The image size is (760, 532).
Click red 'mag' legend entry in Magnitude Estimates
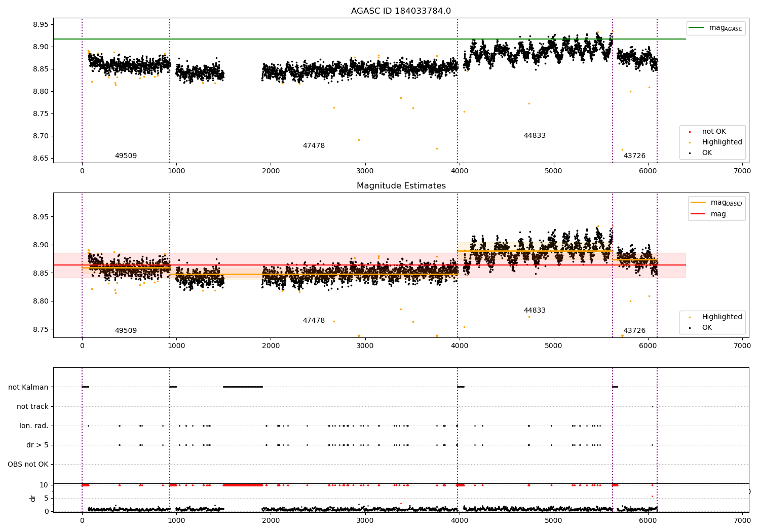708,214
